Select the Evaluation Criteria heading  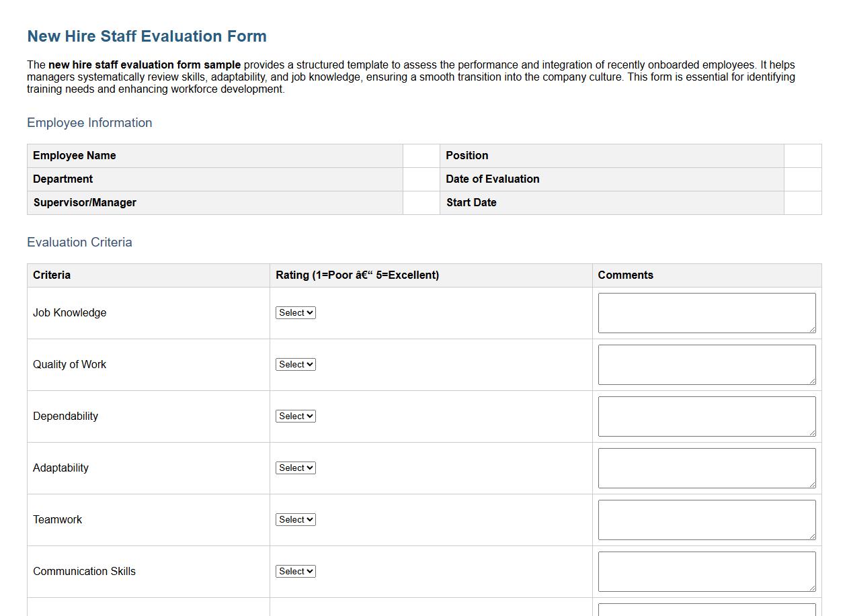tap(79, 243)
